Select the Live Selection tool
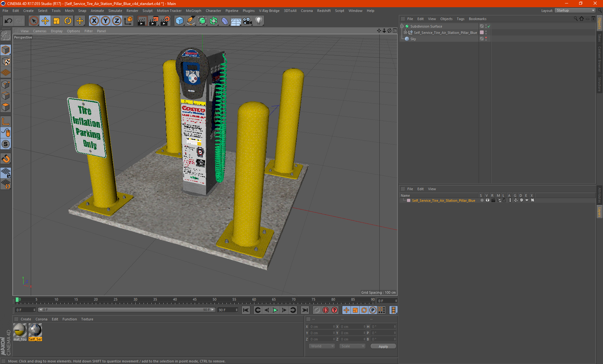The height and width of the screenshot is (364, 603). coord(34,21)
